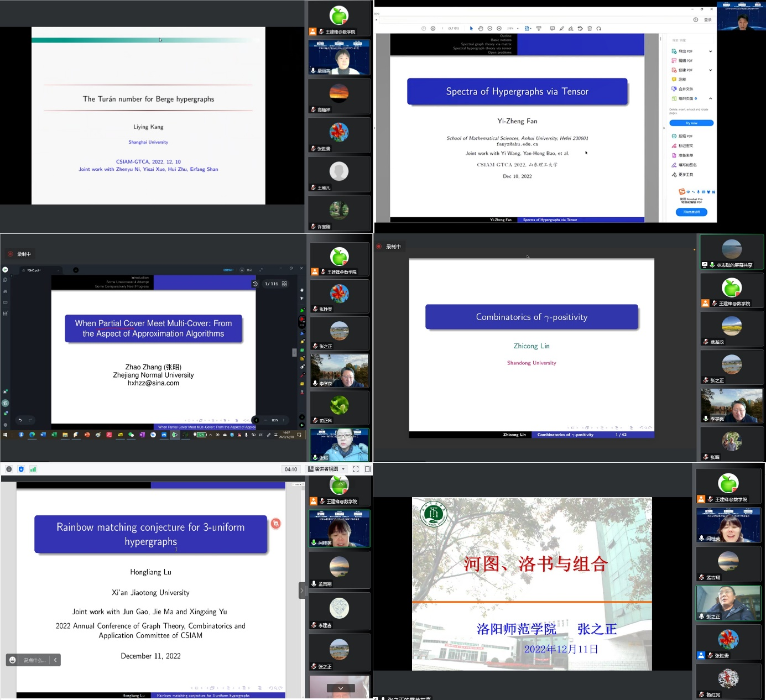Collapse Acrobat right tools panel arrow

coord(664,128)
